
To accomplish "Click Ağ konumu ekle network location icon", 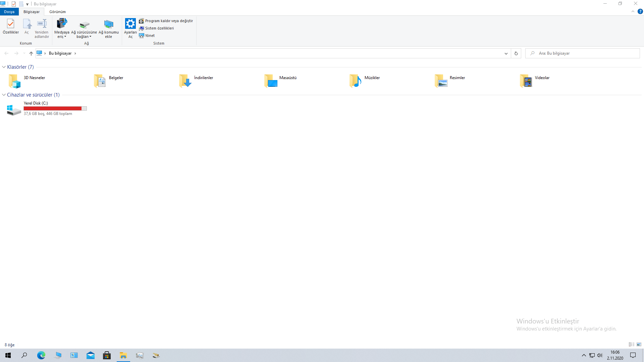I will [108, 24].
